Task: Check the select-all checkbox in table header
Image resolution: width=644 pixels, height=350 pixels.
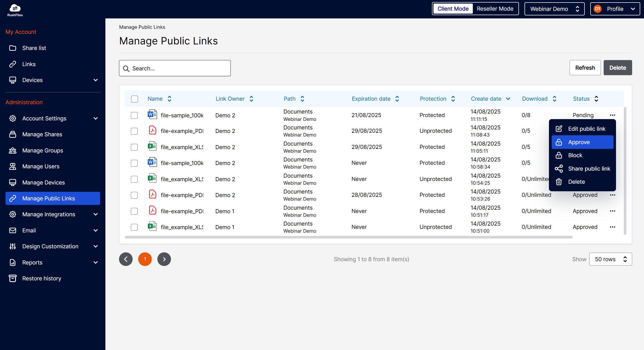Action: (x=134, y=99)
